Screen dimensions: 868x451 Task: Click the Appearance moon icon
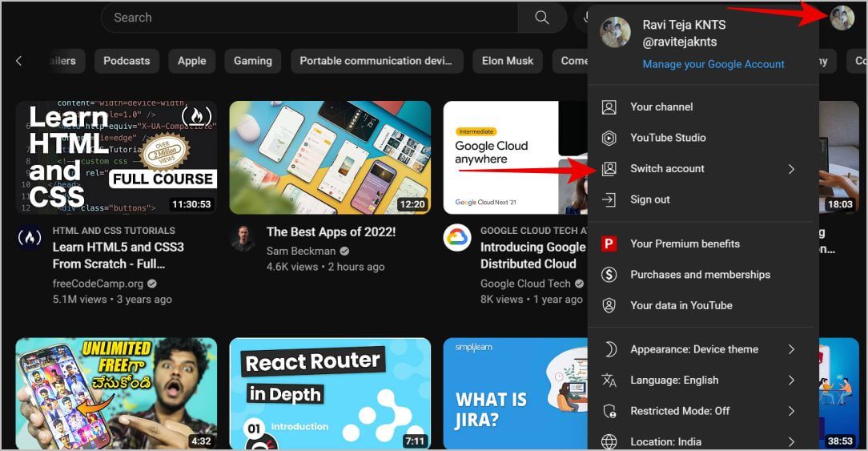609,349
